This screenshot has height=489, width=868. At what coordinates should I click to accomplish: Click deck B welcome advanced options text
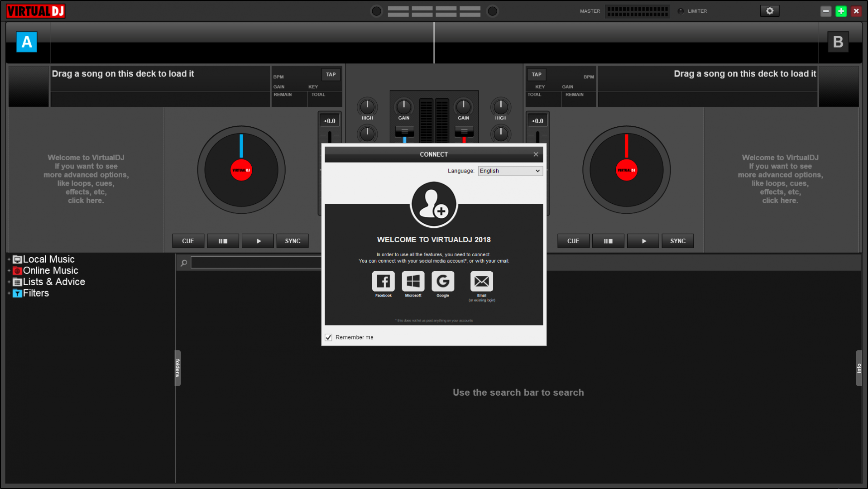pos(780,179)
